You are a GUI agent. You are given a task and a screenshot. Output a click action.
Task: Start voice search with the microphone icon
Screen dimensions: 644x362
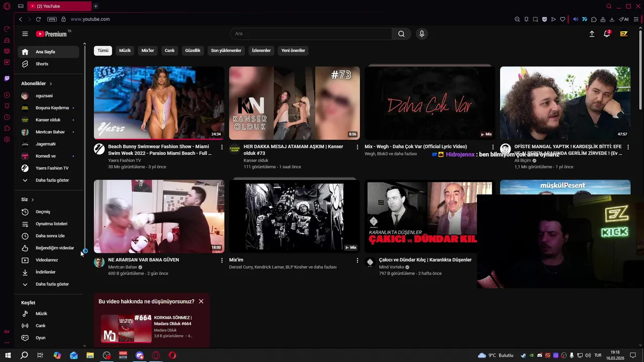(x=422, y=34)
